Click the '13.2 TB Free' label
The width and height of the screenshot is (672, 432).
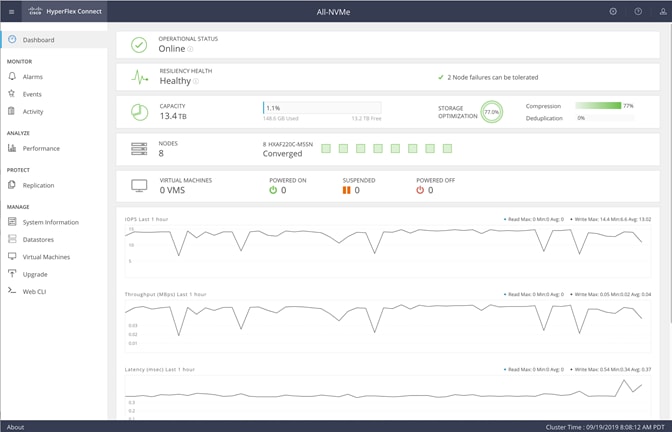tap(366, 118)
